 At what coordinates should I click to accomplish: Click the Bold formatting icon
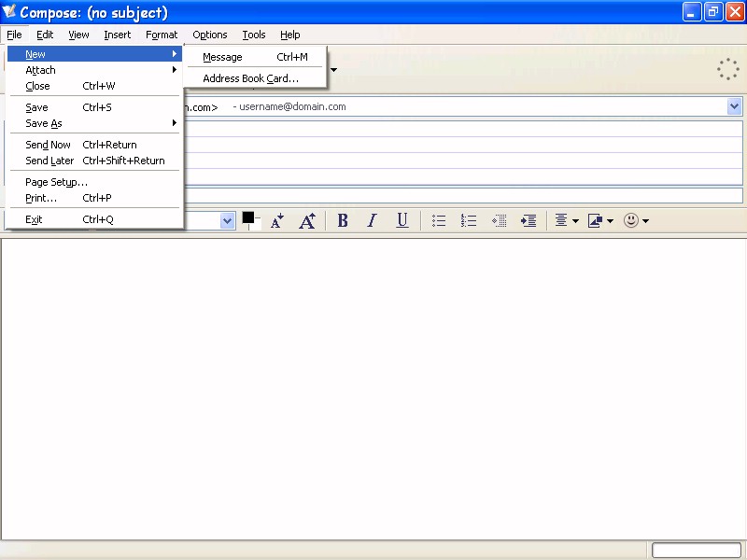coord(343,220)
